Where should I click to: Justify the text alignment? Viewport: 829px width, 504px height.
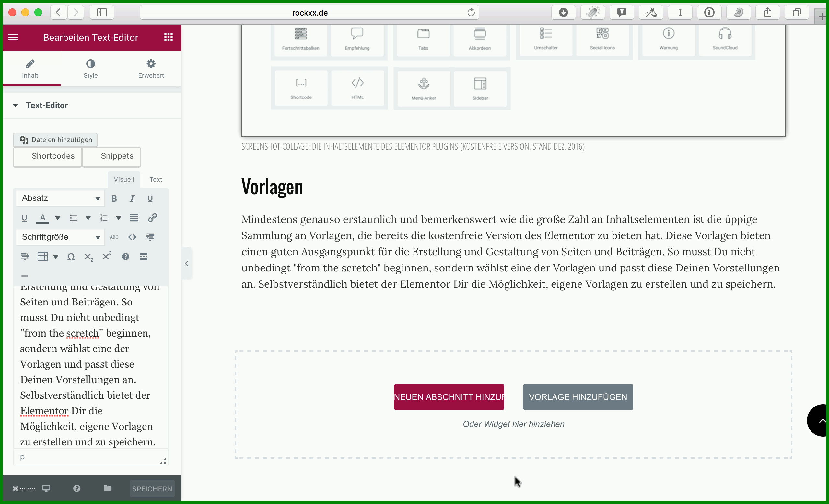click(x=134, y=218)
